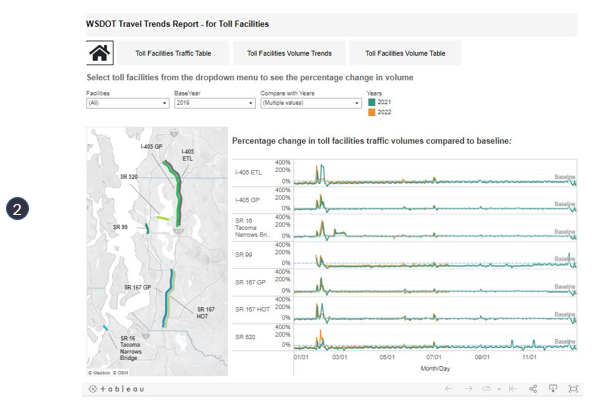
Task: Click the SR 16 Tacoma Narrows row label
Action: [253, 228]
